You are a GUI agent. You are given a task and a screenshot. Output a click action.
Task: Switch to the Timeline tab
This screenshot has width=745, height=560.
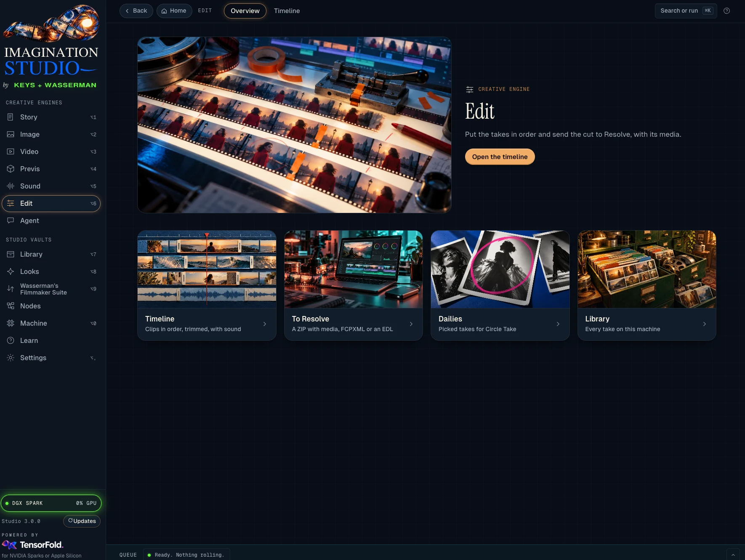(287, 11)
